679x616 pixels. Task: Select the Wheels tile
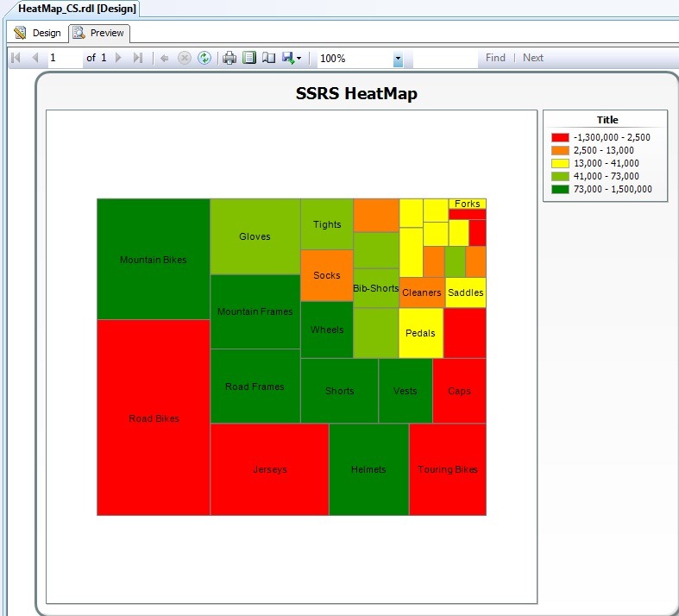[x=327, y=330]
